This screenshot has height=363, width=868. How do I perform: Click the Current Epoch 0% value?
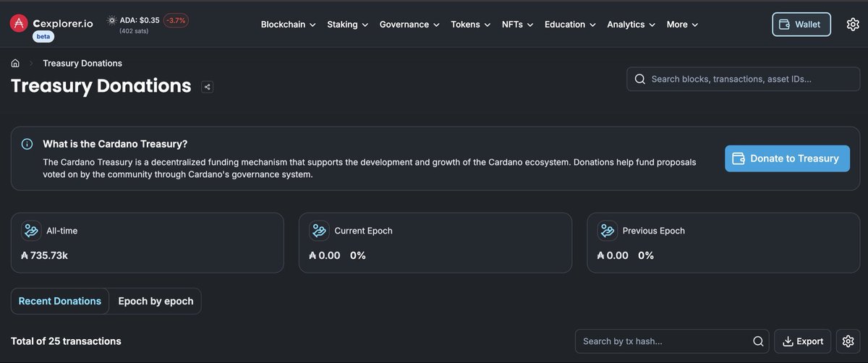tap(358, 255)
